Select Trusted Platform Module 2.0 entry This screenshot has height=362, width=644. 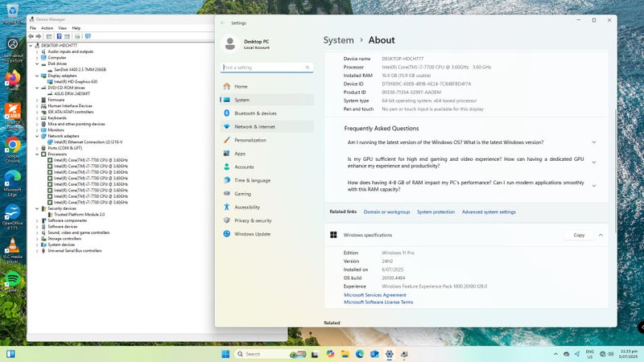click(x=79, y=215)
